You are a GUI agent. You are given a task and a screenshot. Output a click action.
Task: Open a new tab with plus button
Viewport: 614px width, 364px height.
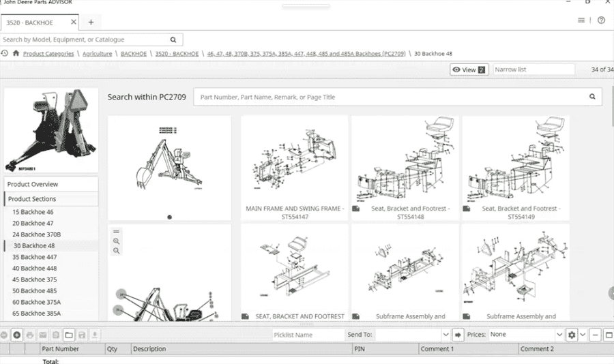click(91, 22)
